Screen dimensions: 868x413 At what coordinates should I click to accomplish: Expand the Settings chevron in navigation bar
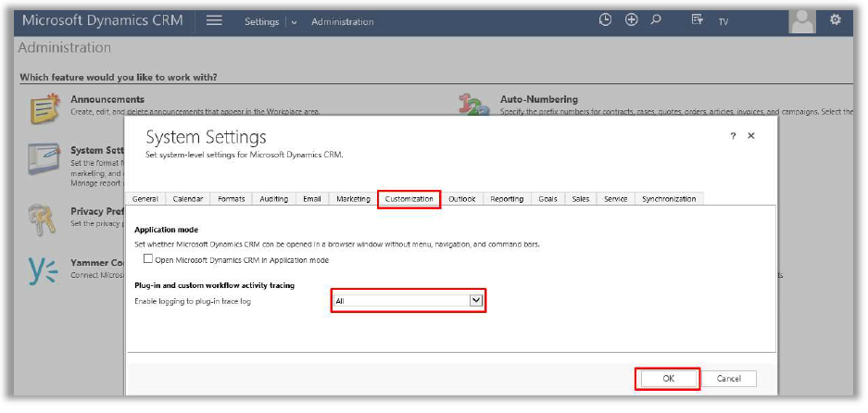[x=295, y=22]
